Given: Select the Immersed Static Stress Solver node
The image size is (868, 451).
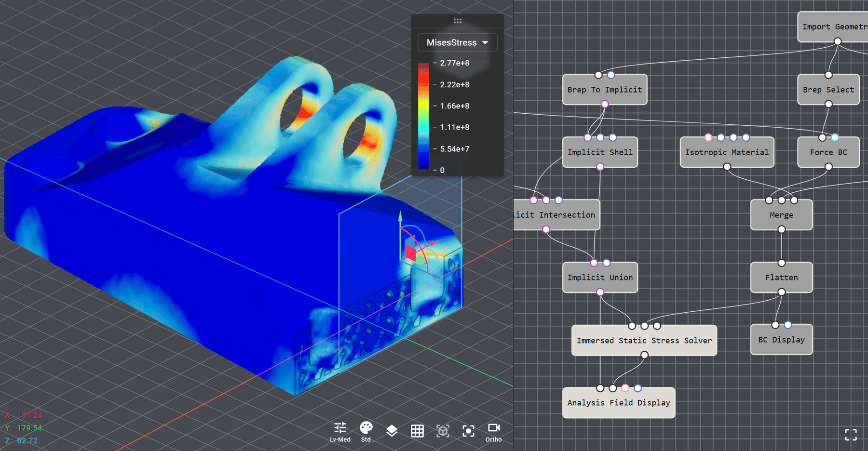Looking at the screenshot, I should [x=644, y=341].
